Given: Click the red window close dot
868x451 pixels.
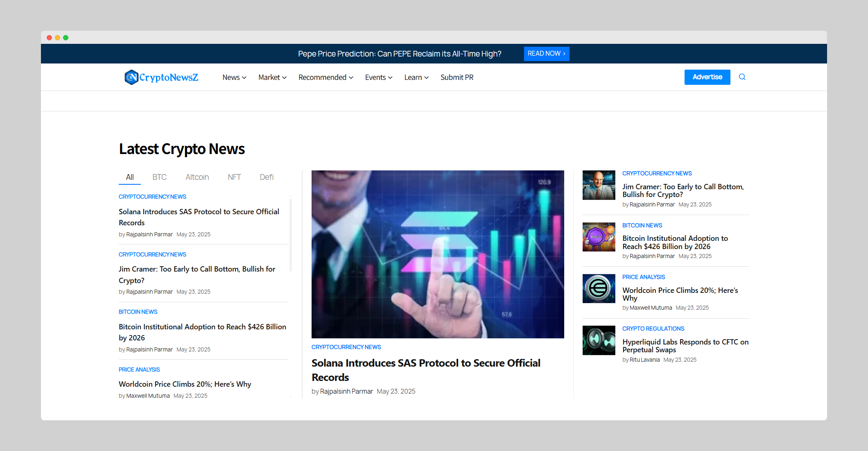Looking at the screenshot, I should (x=49, y=38).
